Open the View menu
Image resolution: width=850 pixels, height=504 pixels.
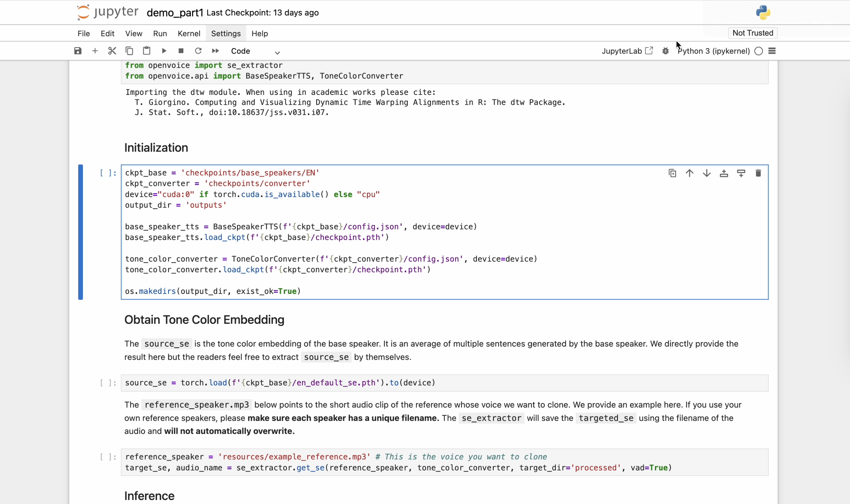tap(133, 34)
